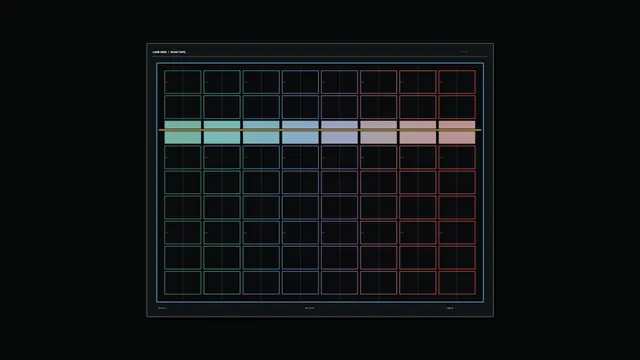Select the lit salmon pad ending the highlighted row
Screen dimensions: 640x360
click(x=457, y=132)
